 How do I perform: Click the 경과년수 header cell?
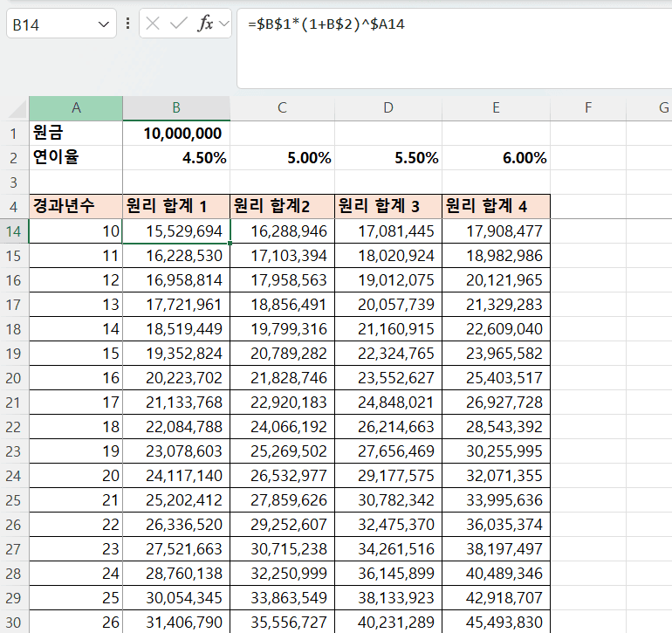(76, 207)
